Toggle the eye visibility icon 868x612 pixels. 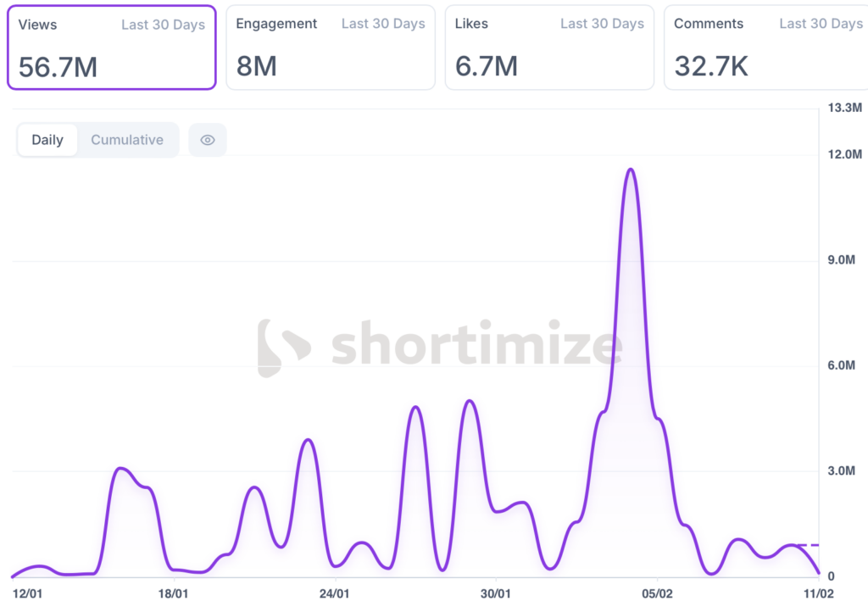click(x=208, y=140)
